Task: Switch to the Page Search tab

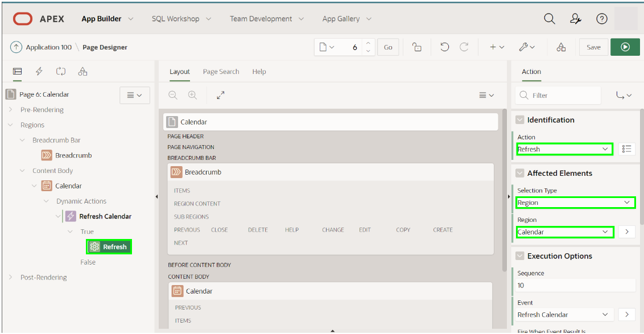Action: [221, 72]
